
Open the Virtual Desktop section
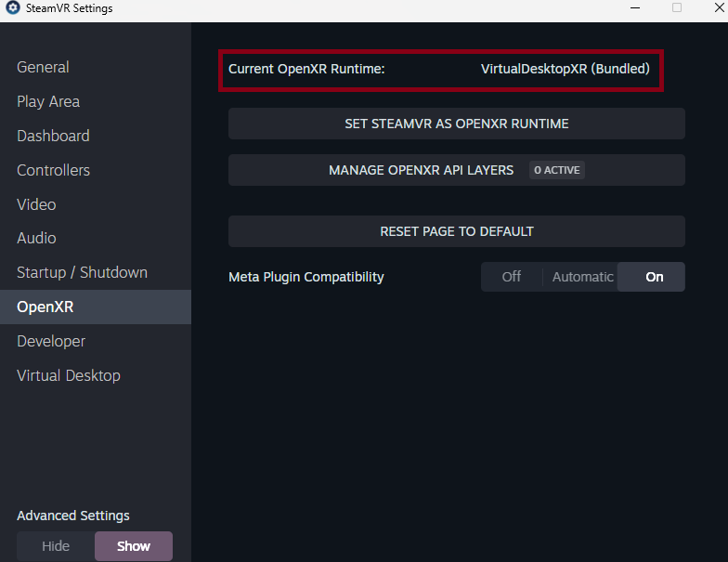click(x=69, y=376)
